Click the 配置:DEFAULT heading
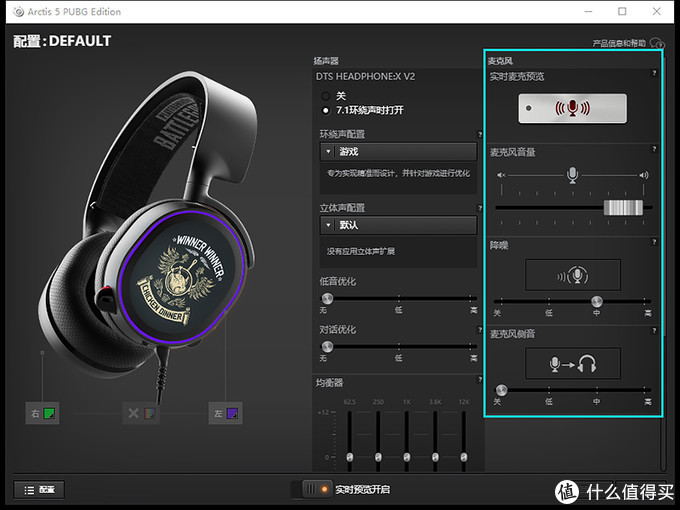This screenshot has width=680, height=510. [62, 41]
